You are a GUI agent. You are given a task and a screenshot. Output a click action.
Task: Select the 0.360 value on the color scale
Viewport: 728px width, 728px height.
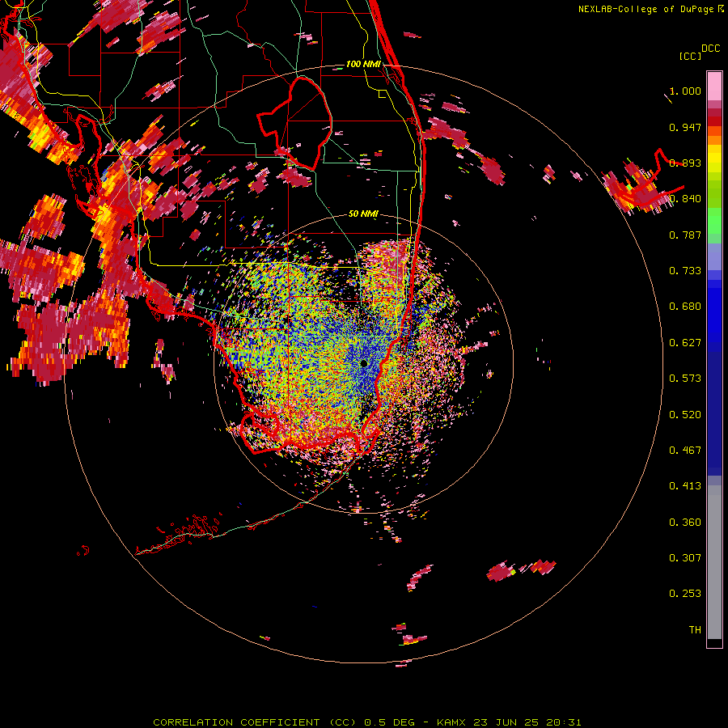(685, 523)
